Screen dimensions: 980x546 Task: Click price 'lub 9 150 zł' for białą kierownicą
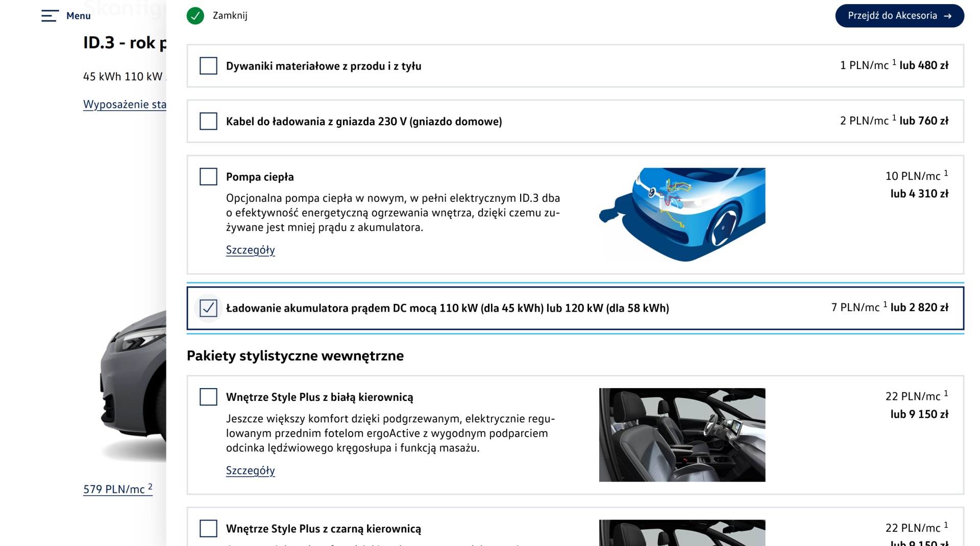click(x=919, y=414)
